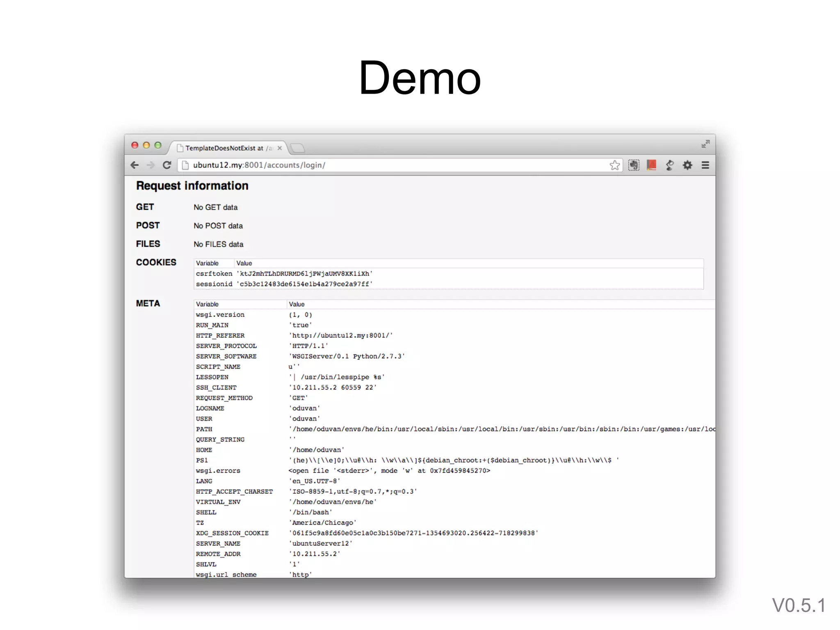Click the 'No FILES data' text

point(219,244)
